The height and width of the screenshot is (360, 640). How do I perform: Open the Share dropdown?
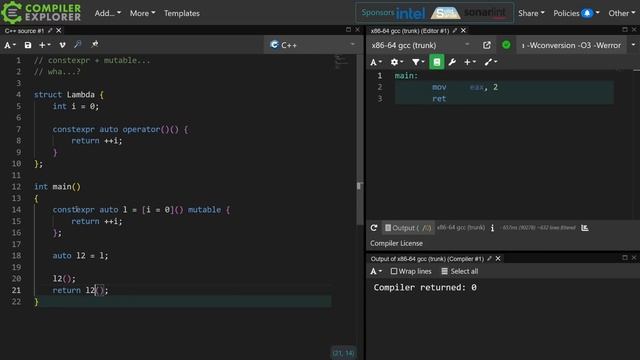(x=531, y=13)
